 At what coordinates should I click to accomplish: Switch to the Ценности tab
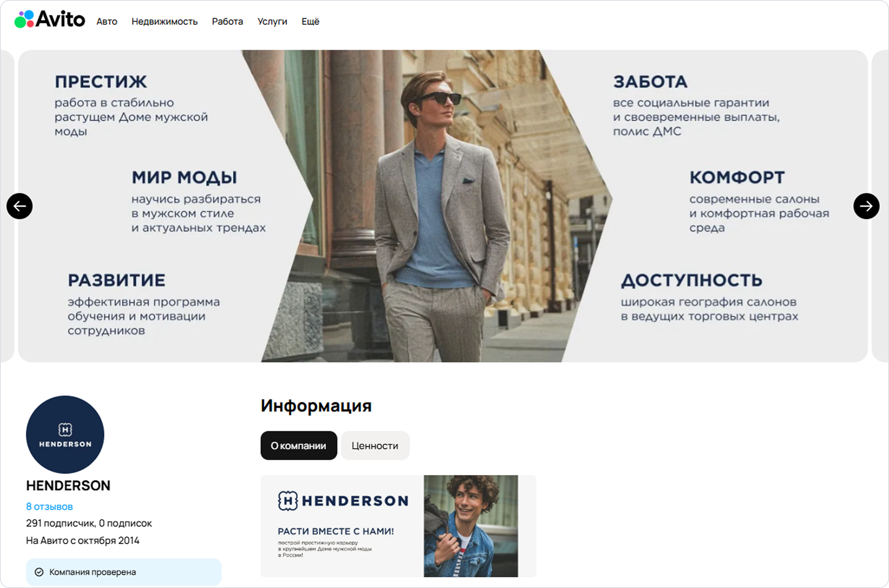(375, 446)
